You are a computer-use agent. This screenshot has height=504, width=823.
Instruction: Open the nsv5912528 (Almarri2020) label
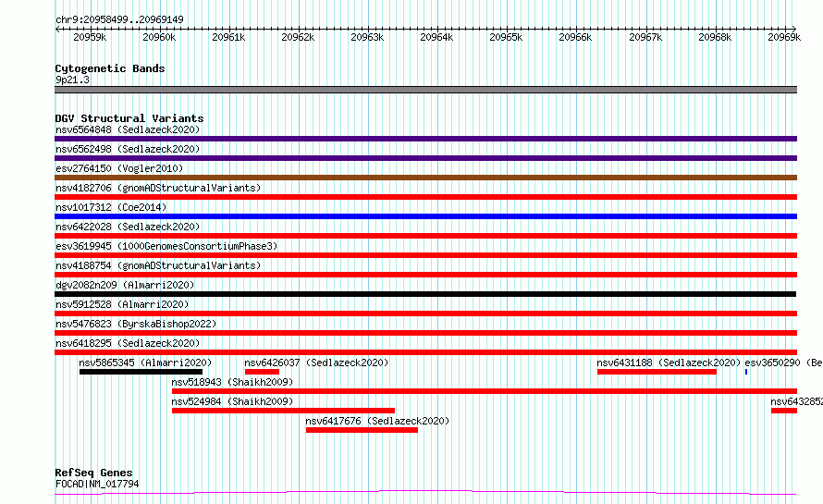[122, 304]
